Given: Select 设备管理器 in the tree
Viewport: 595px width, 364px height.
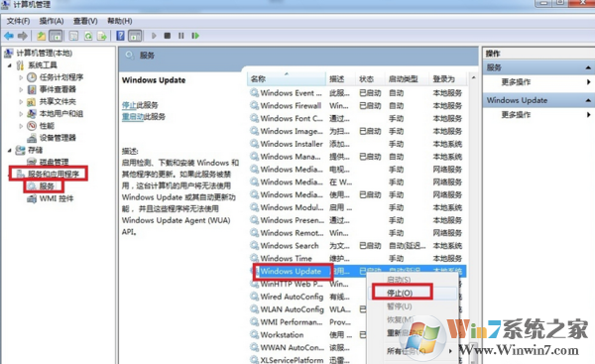Looking at the screenshot, I should 58,138.
